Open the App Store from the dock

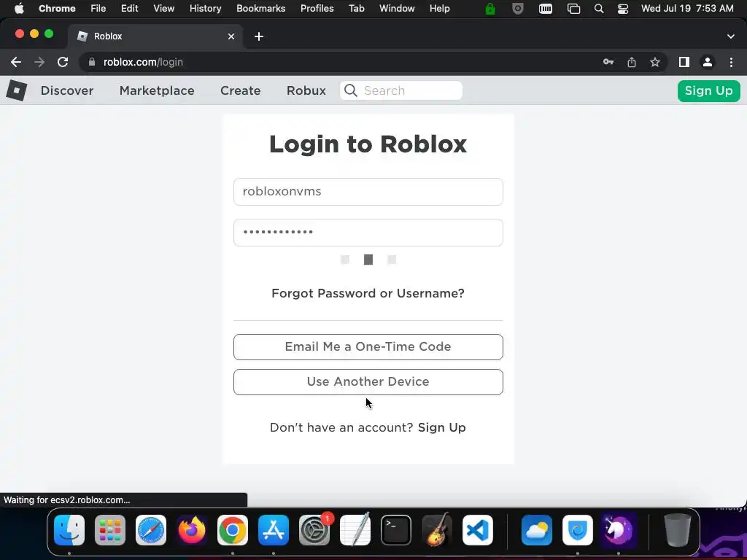274,530
